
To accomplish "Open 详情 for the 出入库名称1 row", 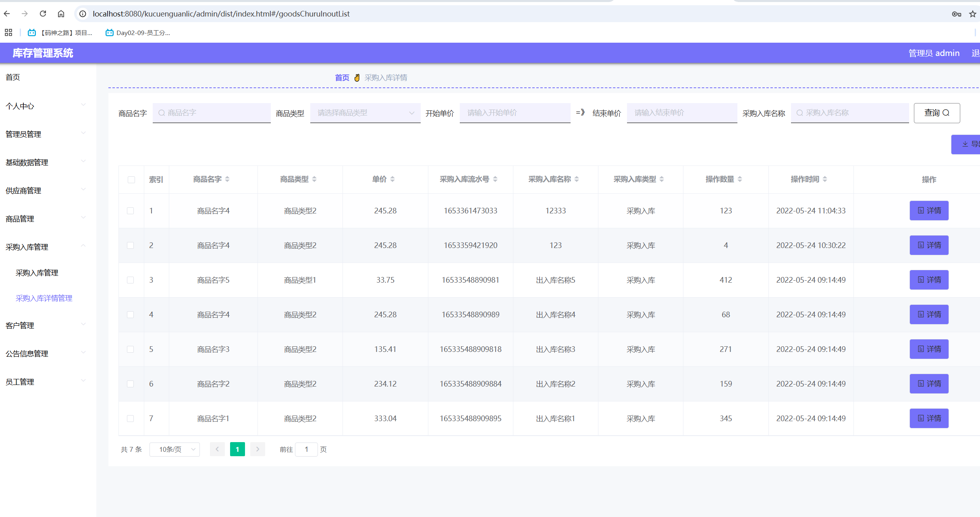I will 929,418.
